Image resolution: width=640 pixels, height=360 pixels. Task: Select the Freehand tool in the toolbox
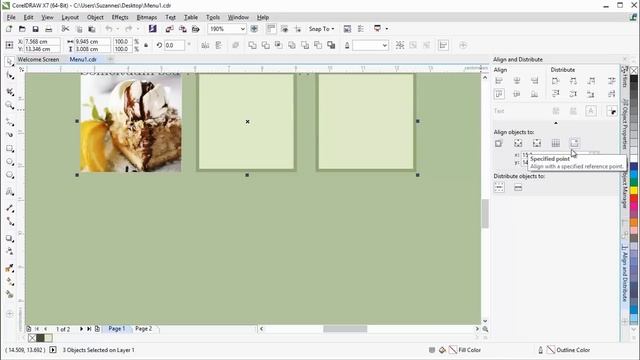pos(10,122)
